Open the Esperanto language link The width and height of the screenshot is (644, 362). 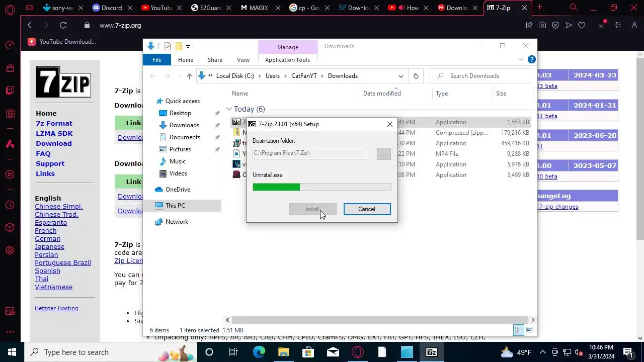51,222
